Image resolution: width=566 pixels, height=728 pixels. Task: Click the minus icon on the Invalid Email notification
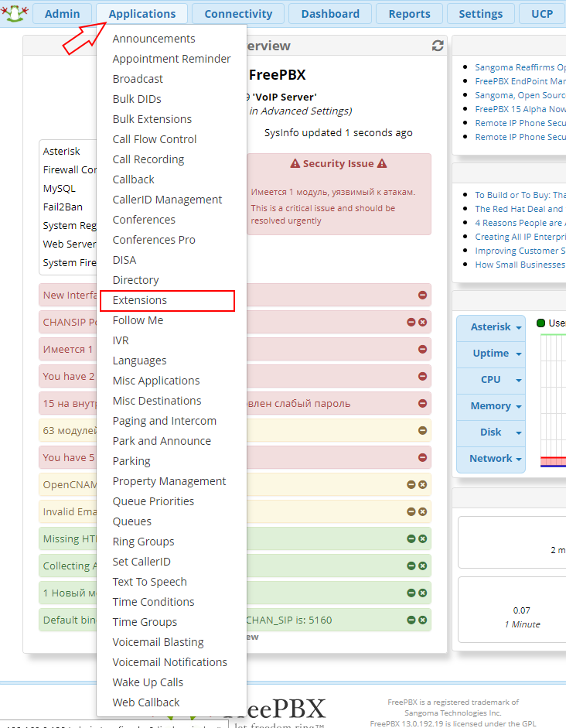(411, 511)
